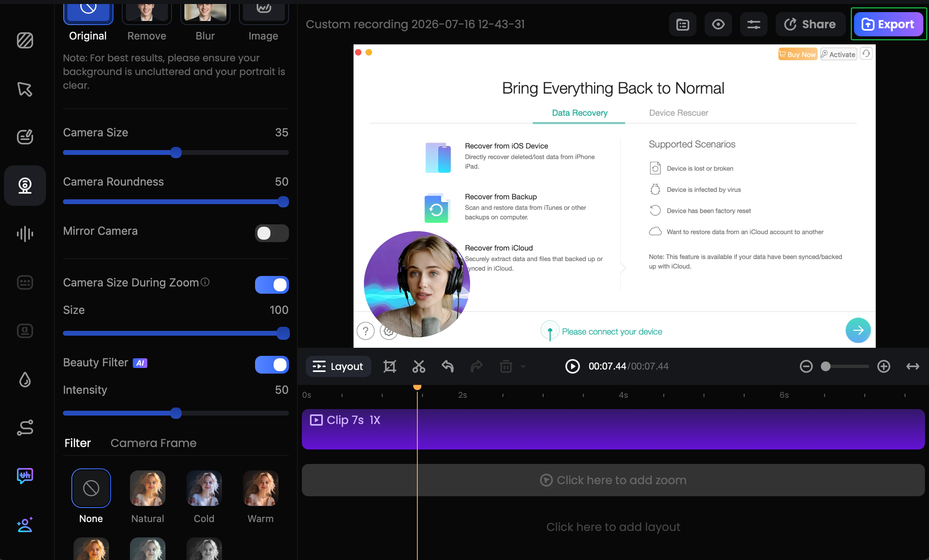Select the webcam camera sidebar icon
929x560 pixels.
point(25,186)
